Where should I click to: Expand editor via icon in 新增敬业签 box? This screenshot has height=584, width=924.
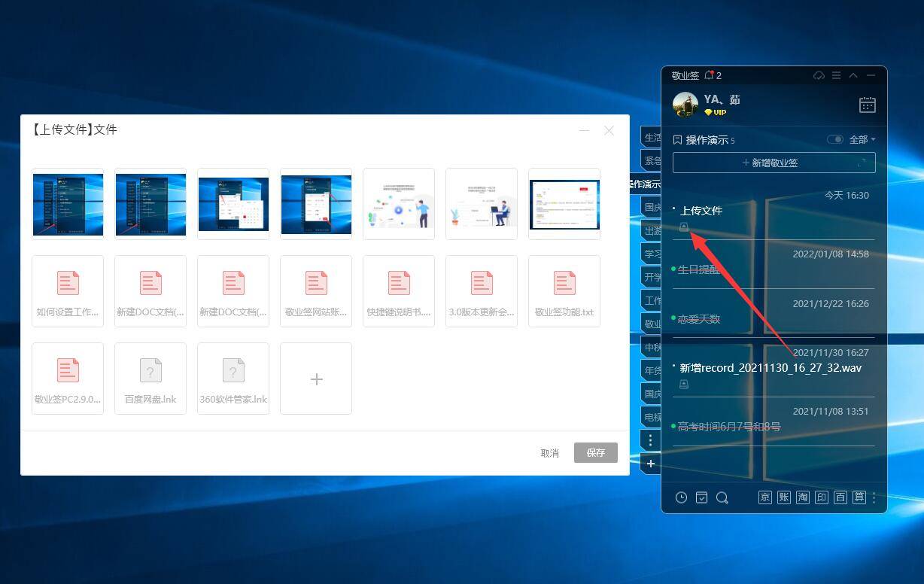click(x=862, y=163)
